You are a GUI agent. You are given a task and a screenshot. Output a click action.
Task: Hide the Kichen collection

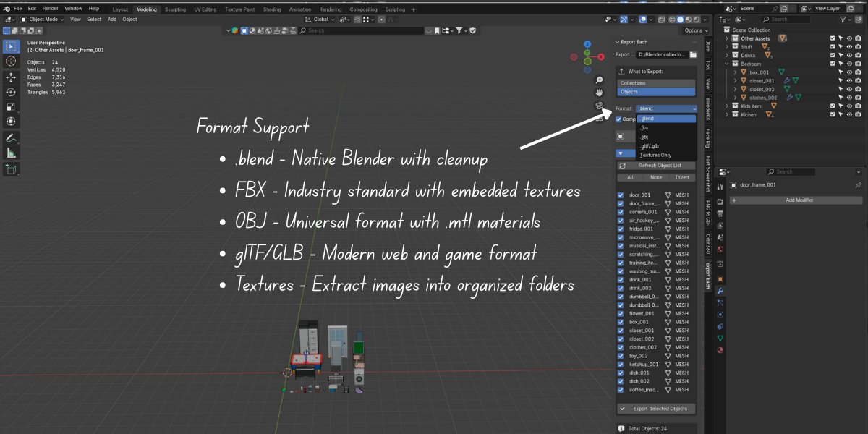pos(848,114)
